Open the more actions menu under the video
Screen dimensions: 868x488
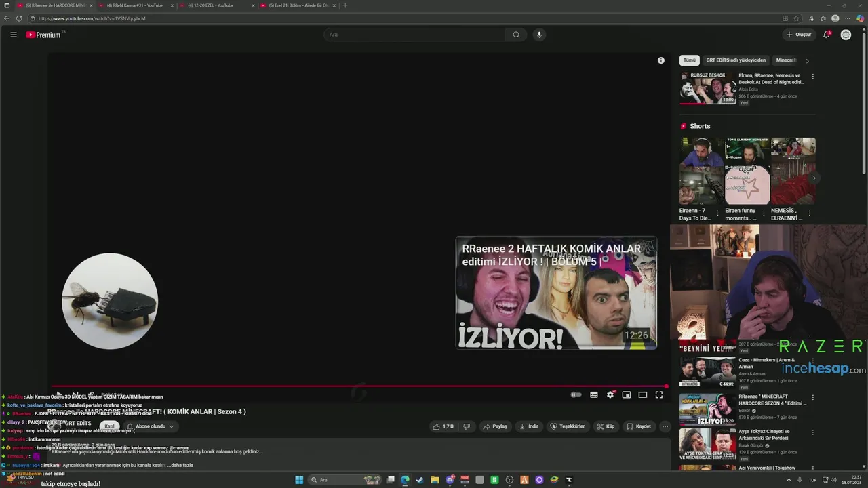point(665,426)
